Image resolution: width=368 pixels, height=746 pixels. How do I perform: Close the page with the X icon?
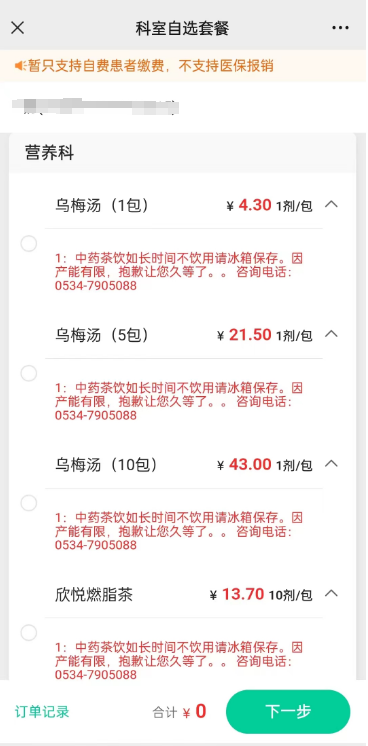coord(18,28)
